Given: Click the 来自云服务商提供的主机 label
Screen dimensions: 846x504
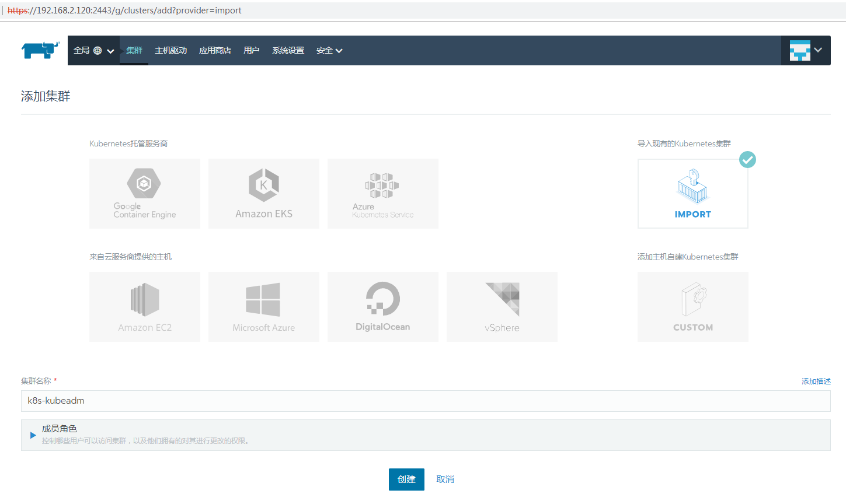Looking at the screenshot, I should pos(130,257).
